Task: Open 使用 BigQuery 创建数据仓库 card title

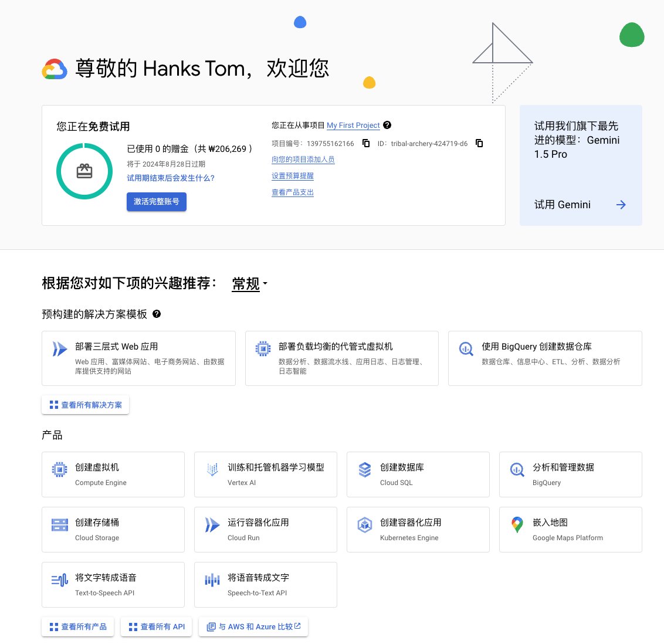Action: [537, 347]
